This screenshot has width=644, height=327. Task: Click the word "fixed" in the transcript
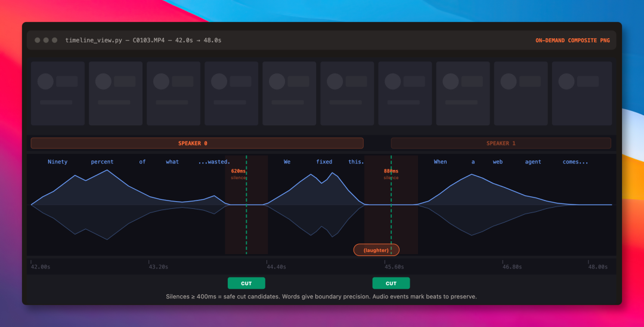click(x=324, y=162)
